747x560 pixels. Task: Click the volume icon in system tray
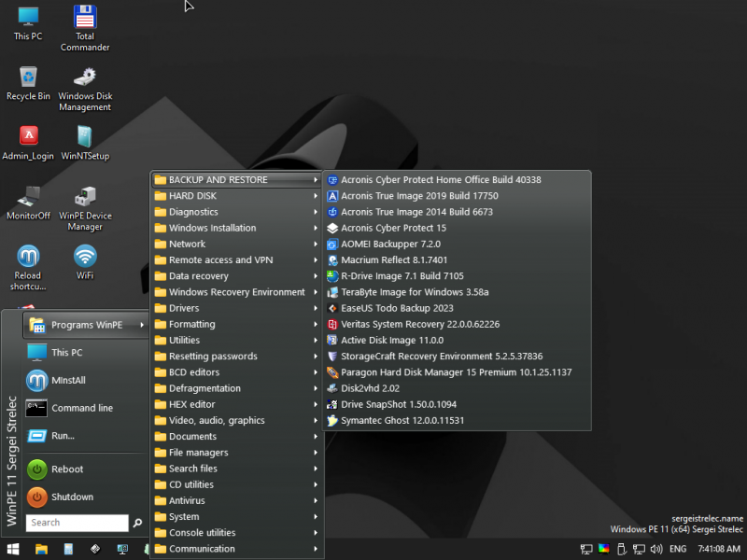tap(656, 549)
